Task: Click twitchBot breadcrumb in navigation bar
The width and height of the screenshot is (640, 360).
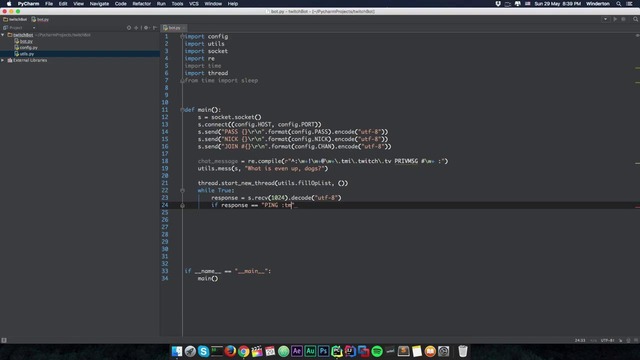Action: 15,19
